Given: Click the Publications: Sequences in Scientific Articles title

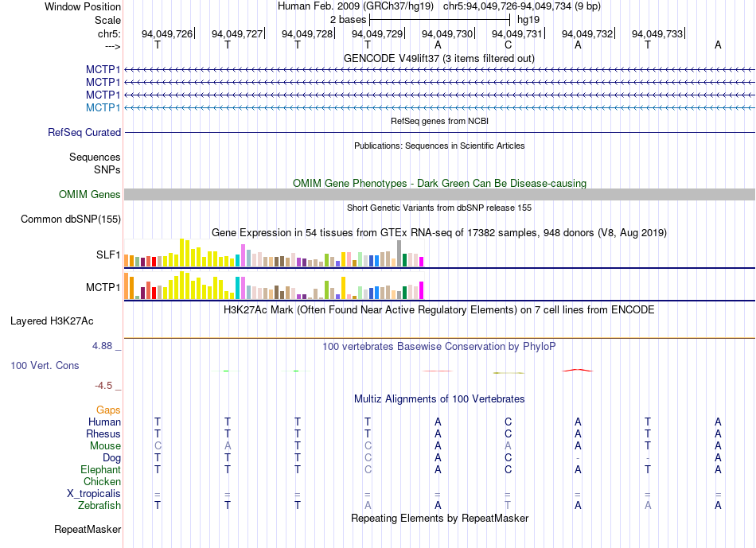Looking at the screenshot, I should point(439,146).
